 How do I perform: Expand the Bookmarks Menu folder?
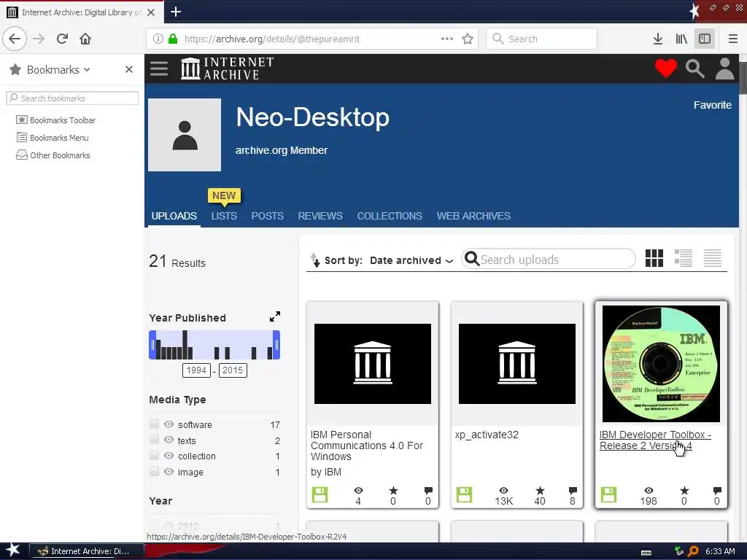tap(53, 138)
